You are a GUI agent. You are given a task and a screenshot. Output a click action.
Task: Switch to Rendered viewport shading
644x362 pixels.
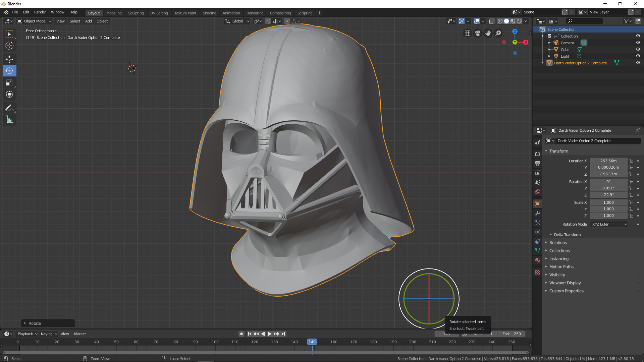[519, 21]
